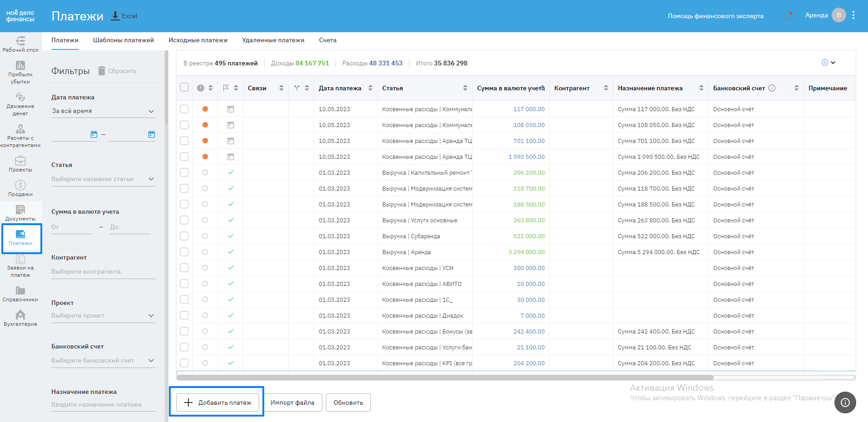The height and width of the screenshot is (422, 868).
Task: Click the Импорт файла button
Action: coord(292,402)
